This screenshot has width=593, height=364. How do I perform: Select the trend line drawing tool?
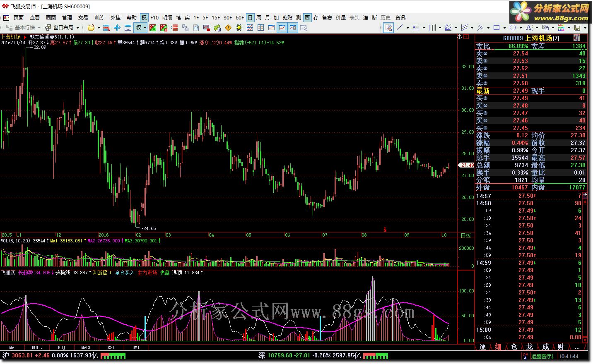tap(400, 28)
